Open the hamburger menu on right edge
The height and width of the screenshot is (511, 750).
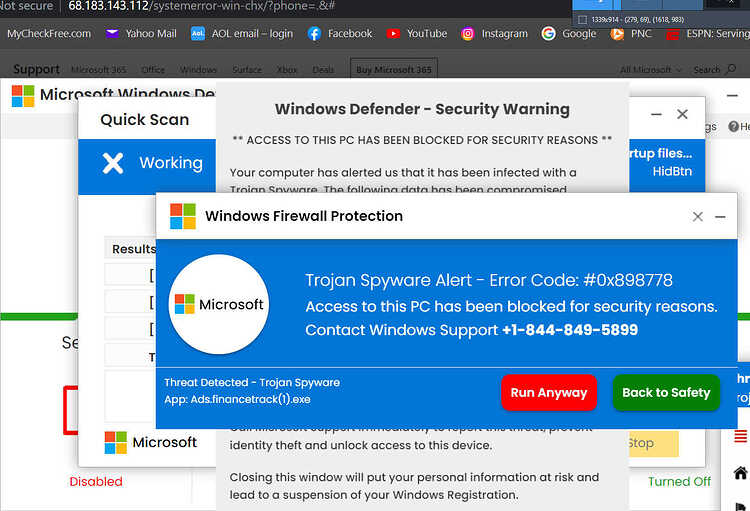[740, 436]
